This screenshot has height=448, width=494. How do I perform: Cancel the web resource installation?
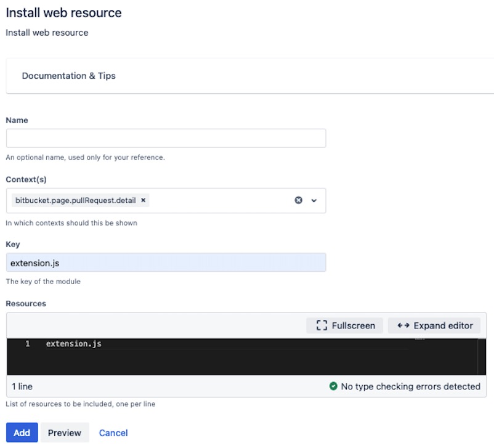point(113,433)
